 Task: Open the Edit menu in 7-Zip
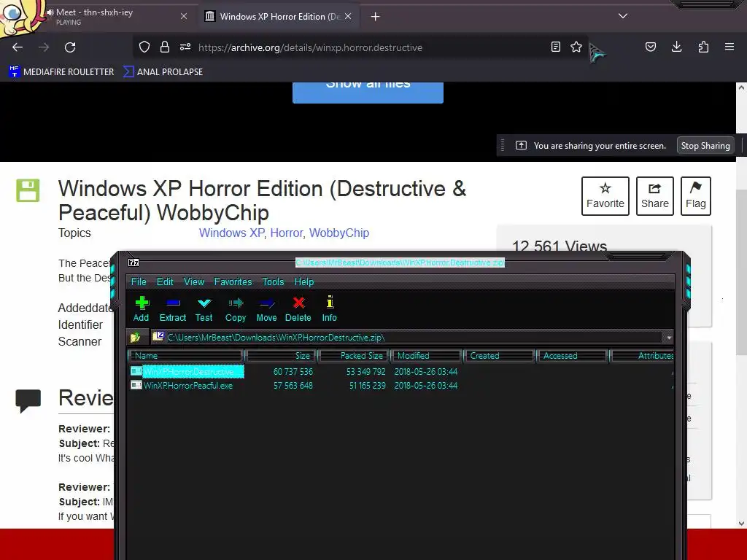tap(165, 282)
